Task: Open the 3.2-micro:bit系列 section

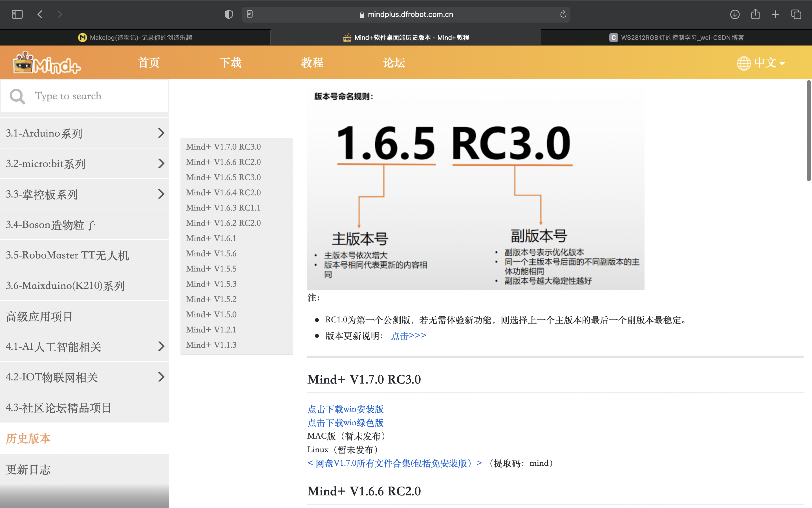Action: (x=85, y=164)
